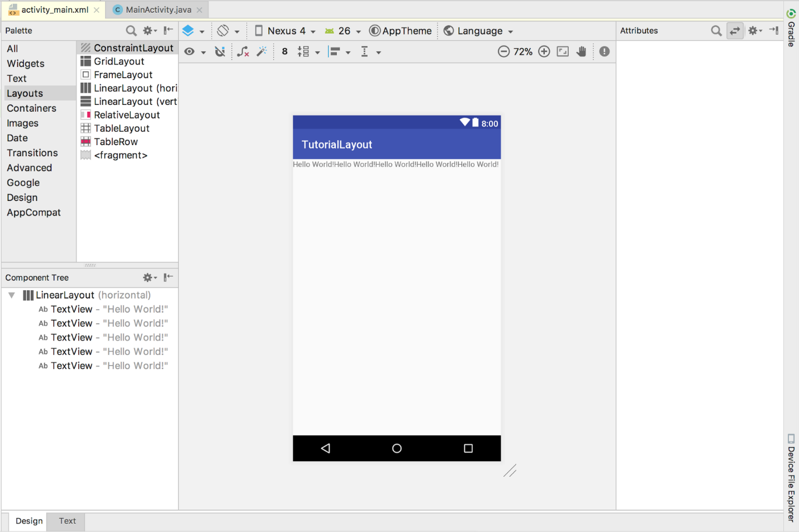Open the Nexus 4 device dropdown
The height and width of the screenshot is (532, 799).
(284, 31)
